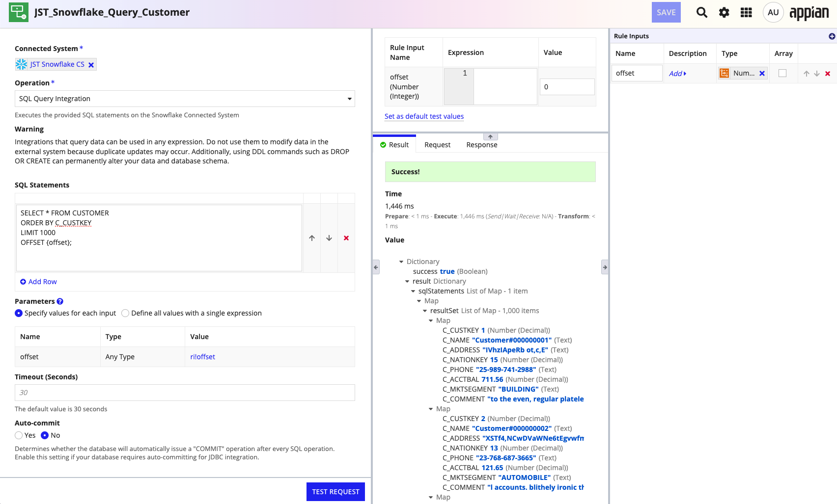Open the Parameters help icon
The image size is (837, 504).
tap(60, 301)
